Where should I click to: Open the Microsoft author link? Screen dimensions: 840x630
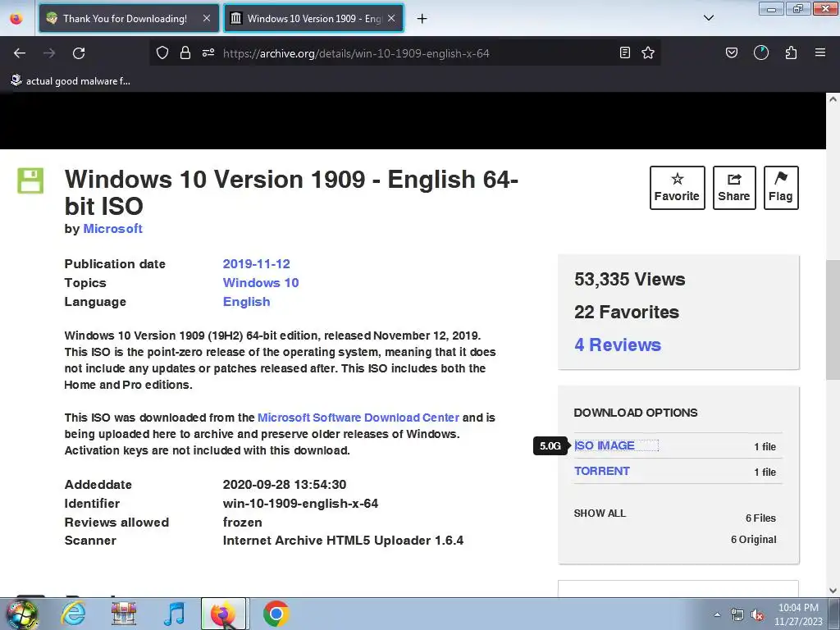pyautogui.click(x=112, y=229)
